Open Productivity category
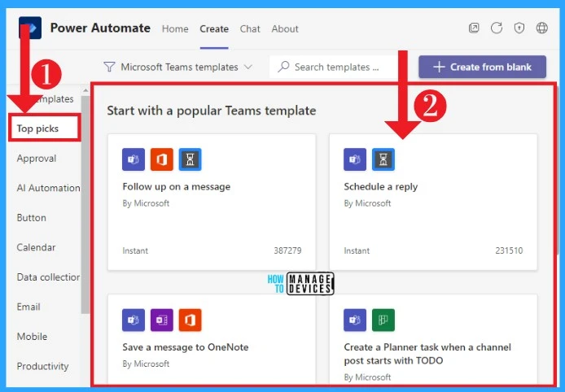 coord(42,366)
